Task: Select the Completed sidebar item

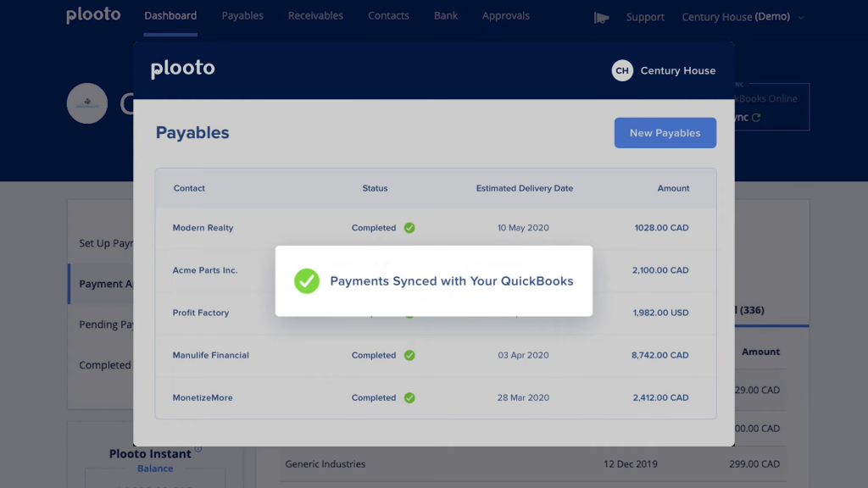Action: 105,365
